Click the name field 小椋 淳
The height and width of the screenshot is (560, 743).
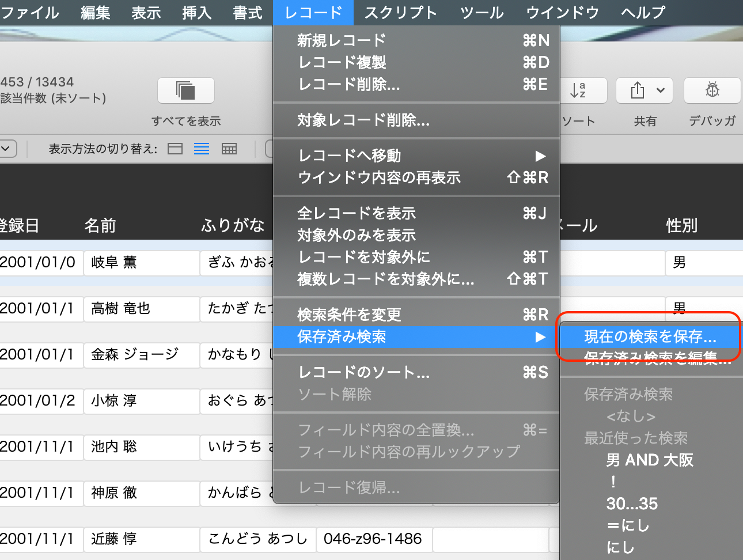[x=142, y=401]
